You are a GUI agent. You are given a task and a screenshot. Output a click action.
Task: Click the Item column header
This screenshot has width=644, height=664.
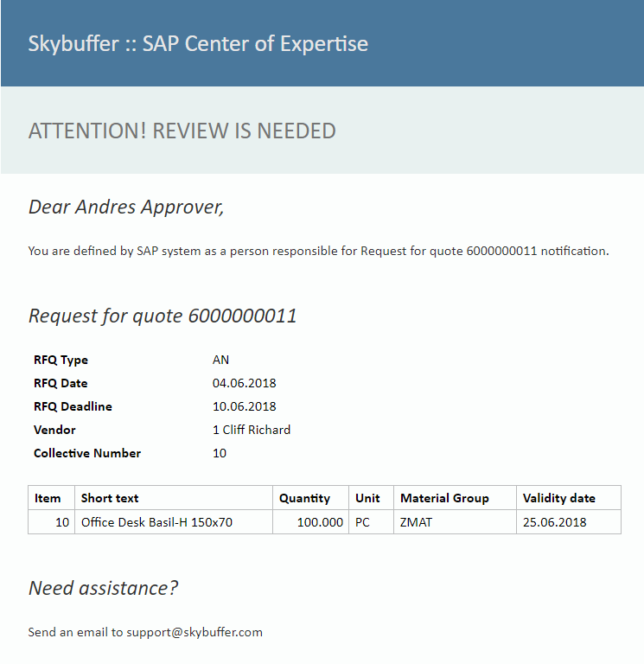tap(48, 498)
